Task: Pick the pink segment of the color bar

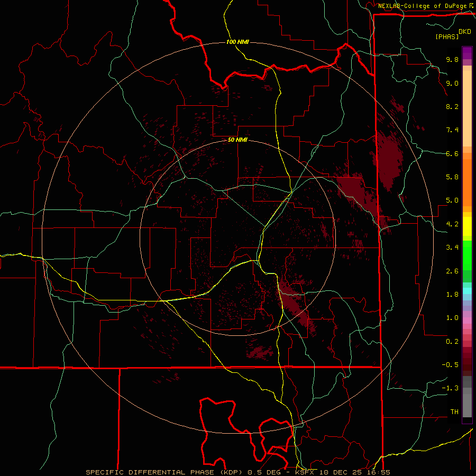Action: pos(467,321)
